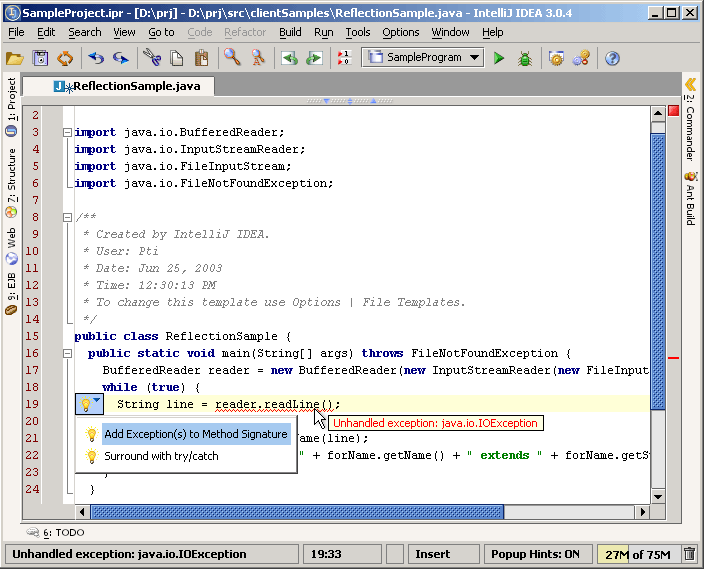Viewport: 704px width, 569px height.
Task: Click the compile binary 1/0 icon
Action: point(343,58)
